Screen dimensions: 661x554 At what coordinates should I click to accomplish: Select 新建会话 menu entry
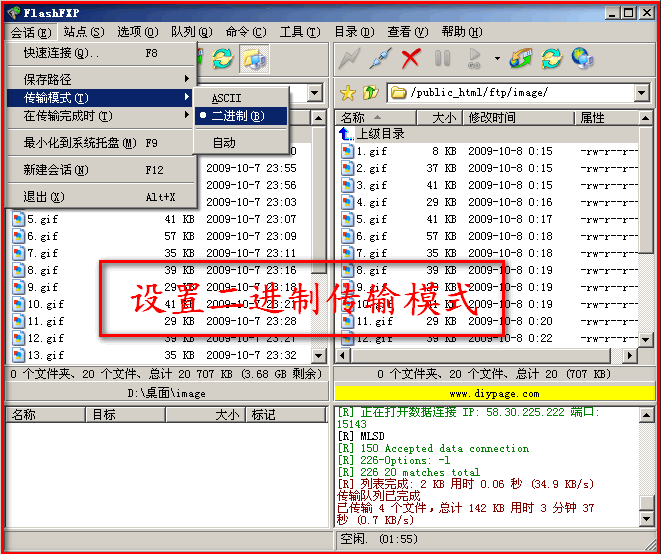102,170
